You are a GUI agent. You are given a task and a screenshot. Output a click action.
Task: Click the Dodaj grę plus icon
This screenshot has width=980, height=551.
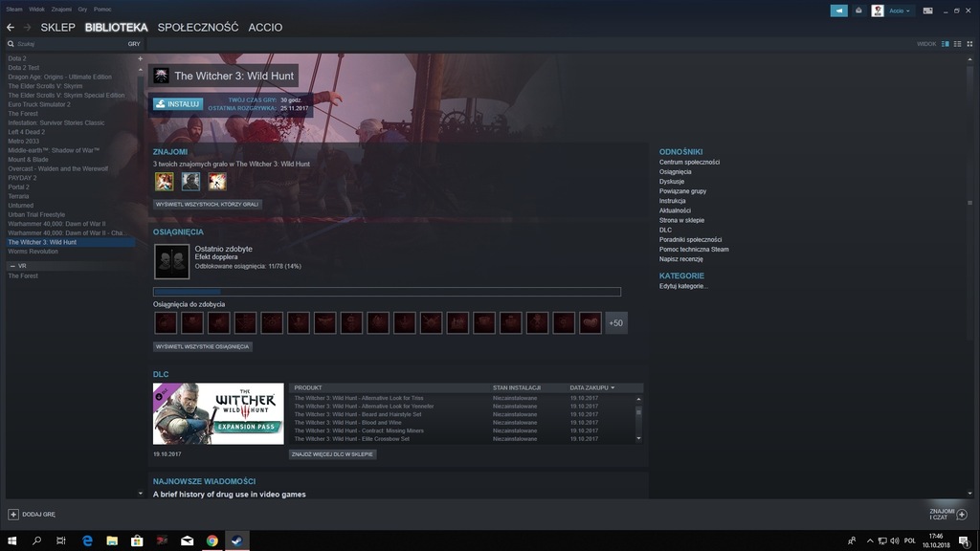[13, 514]
